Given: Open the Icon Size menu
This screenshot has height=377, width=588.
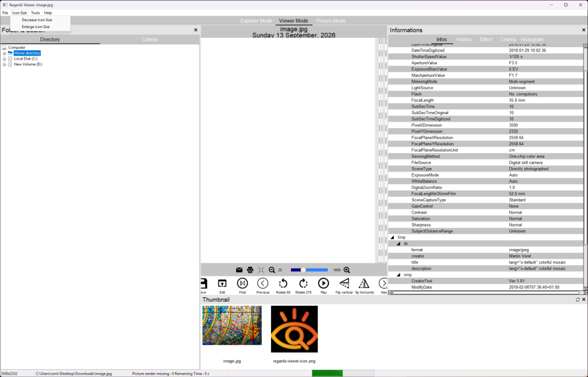Looking at the screenshot, I should pyautogui.click(x=20, y=13).
